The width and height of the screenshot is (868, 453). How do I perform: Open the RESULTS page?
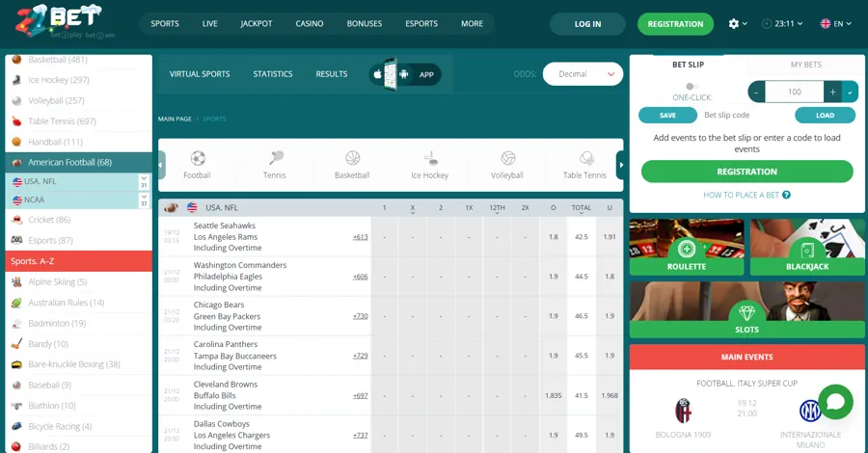[332, 74]
